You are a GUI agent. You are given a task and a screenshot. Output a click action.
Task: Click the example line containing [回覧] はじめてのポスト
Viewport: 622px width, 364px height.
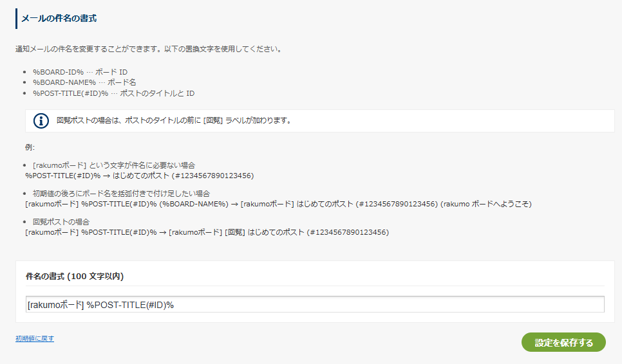pos(207,232)
